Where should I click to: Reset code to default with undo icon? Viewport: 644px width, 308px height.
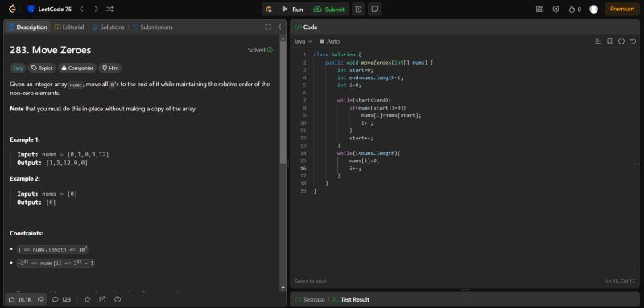(633, 41)
